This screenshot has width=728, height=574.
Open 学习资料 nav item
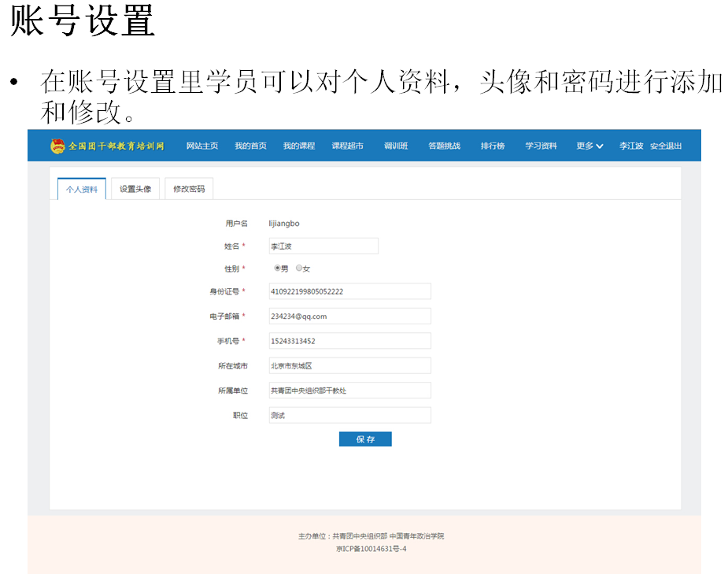541,146
